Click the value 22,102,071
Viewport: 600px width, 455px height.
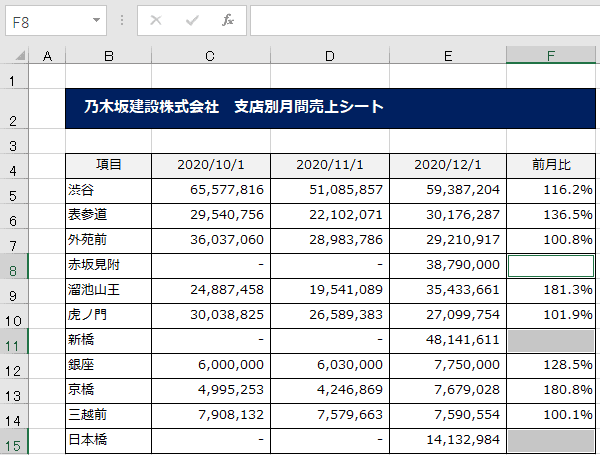pyautogui.click(x=346, y=215)
